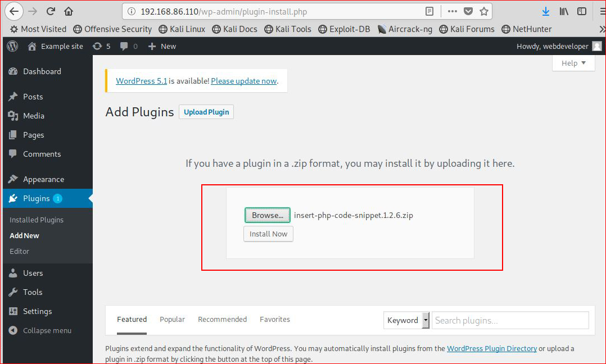The image size is (606, 364).
Task: Open the browser library icon
Action: [x=564, y=12]
